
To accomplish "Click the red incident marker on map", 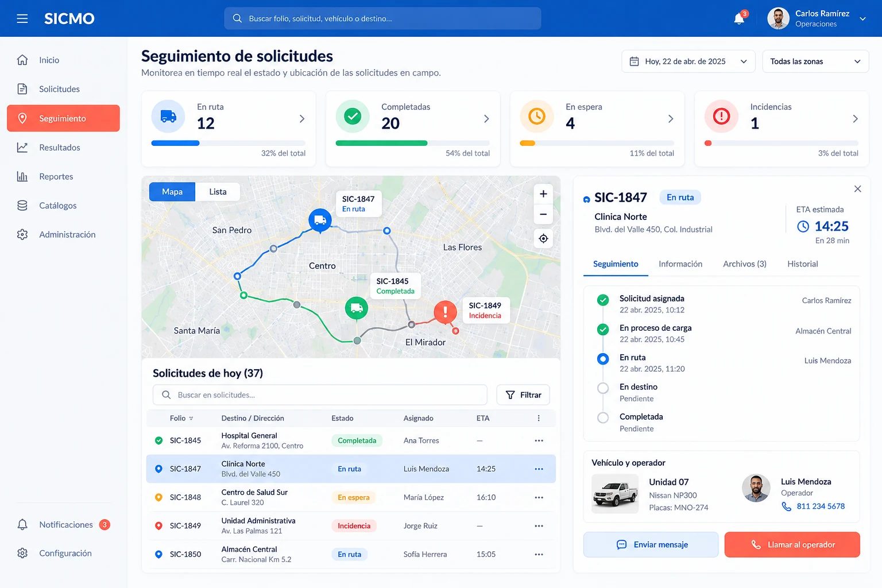I will (x=445, y=312).
